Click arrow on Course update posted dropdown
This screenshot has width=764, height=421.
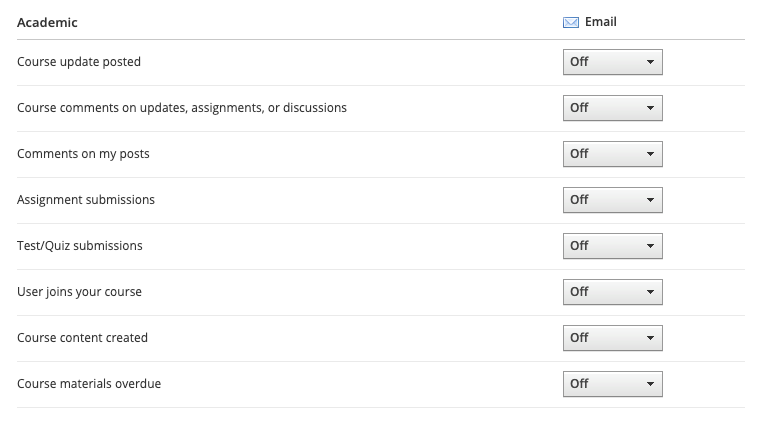[x=650, y=62]
